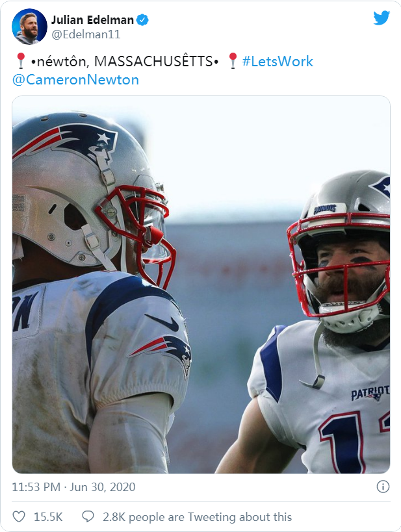Click the reply speech bubble icon

point(88,516)
